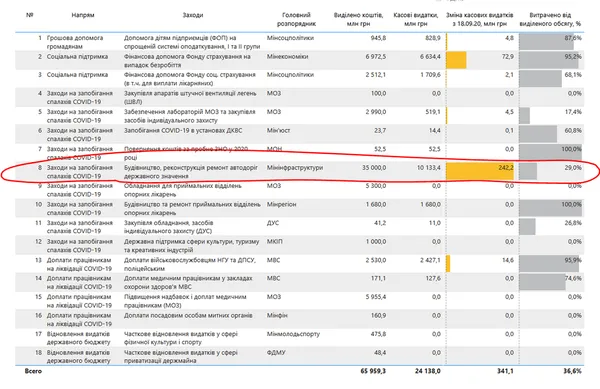Screen dimensions: 600x389
Task: Click value 5 955,4 in row 15
Action: pos(375,297)
